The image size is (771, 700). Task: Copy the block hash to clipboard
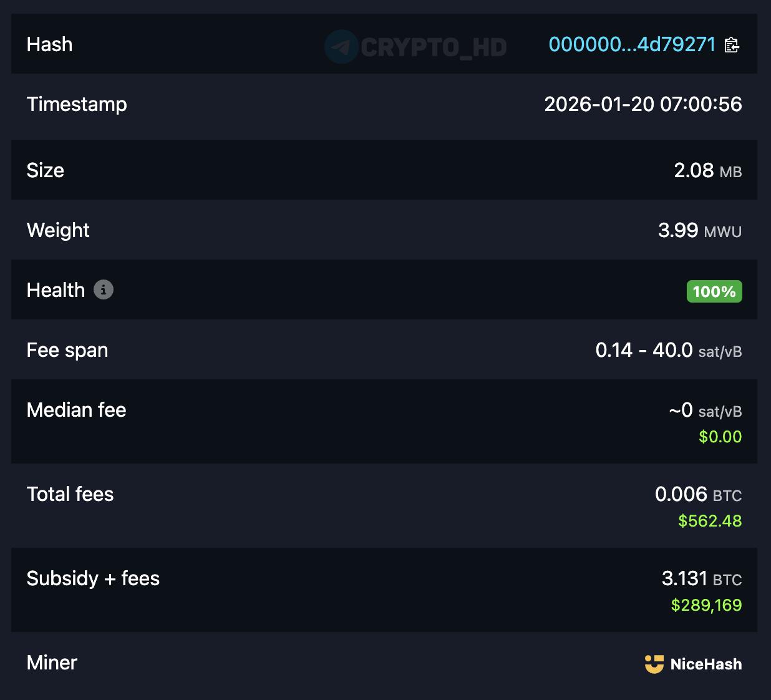732,45
